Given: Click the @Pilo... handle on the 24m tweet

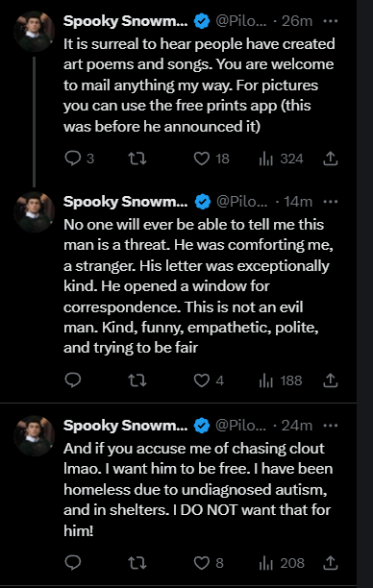Looking at the screenshot, I should 241,426.
